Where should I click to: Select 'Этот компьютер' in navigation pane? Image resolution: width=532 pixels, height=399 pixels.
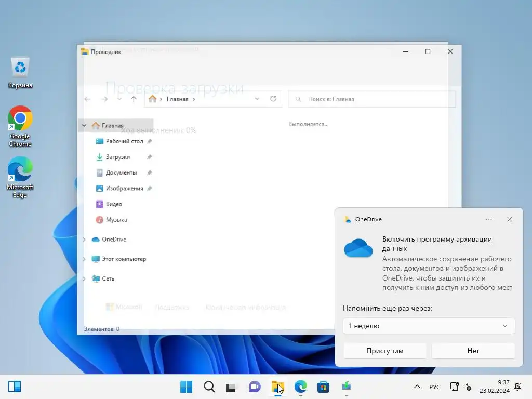coord(124,259)
